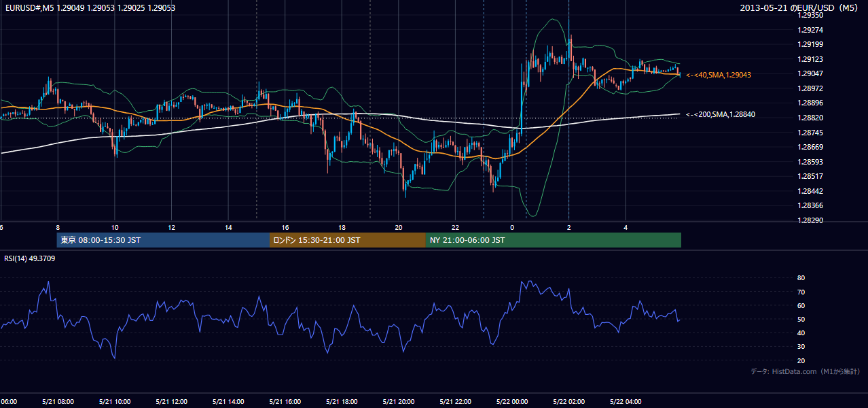
Task: Click hour label 0 under the price chart
Action: pyautogui.click(x=512, y=228)
